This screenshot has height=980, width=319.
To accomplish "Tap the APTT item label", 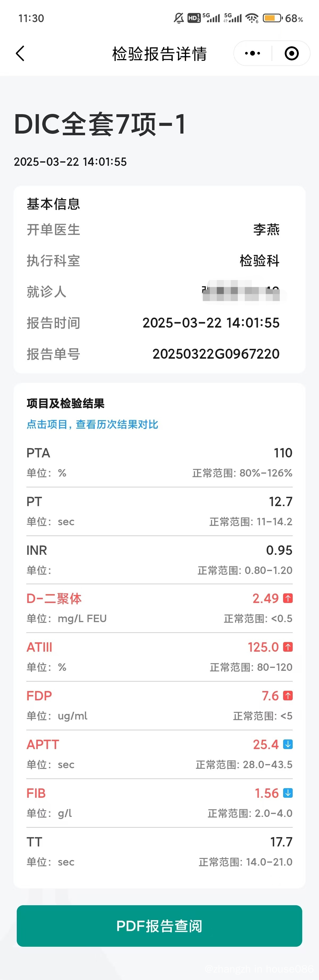I will click(x=43, y=745).
